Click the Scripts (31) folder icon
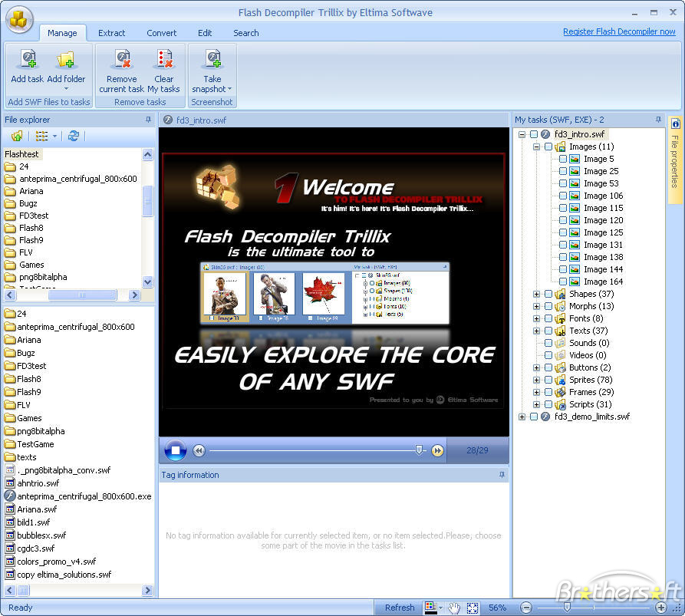This screenshot has width=685, height=616. (x=560, y=404)
